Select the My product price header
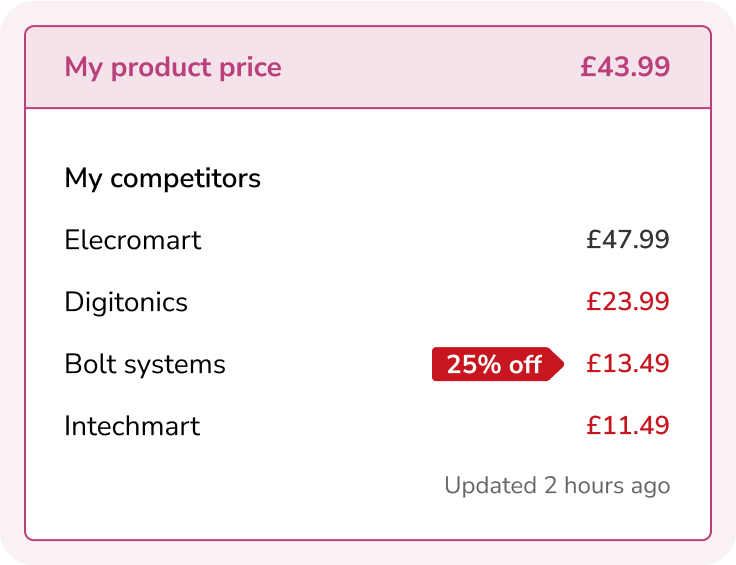Image resolution: width=736 pixels, height=565 pixels. [x=173, y=68]
